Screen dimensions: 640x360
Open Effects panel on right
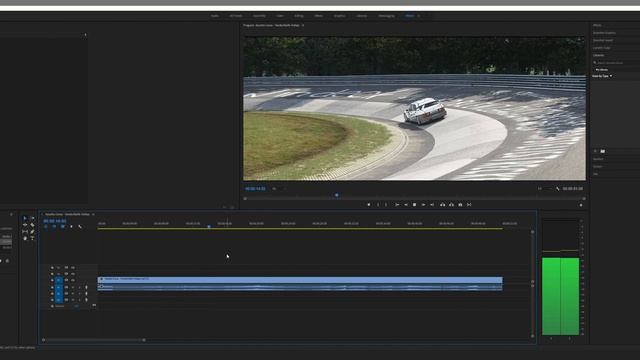pyautogui.click(x=597, y=25)
